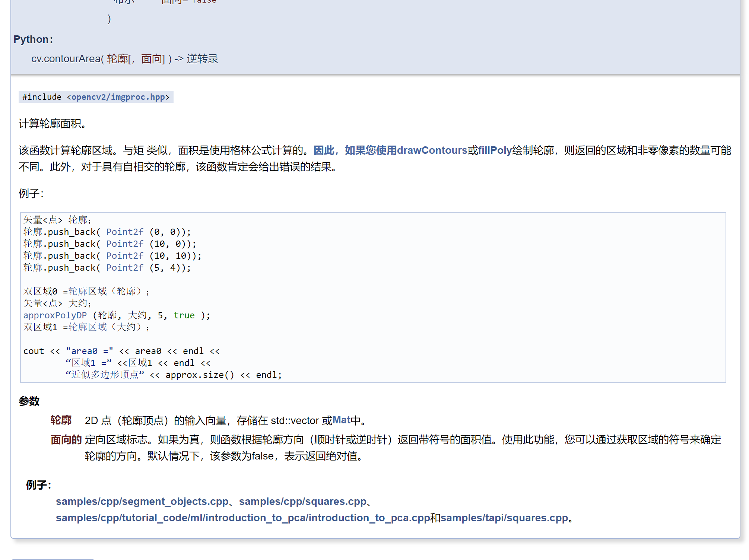749x560 pixels.
Task: Open introduction_to_pca.cpp example link
Action: (243, 518)
